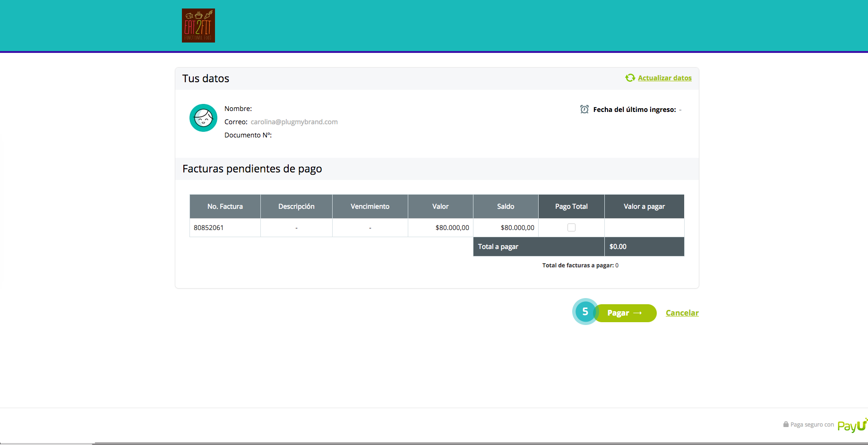Click the empty Valor a pagar field in invoice row
868x445 pixels.
click(644, 228)
